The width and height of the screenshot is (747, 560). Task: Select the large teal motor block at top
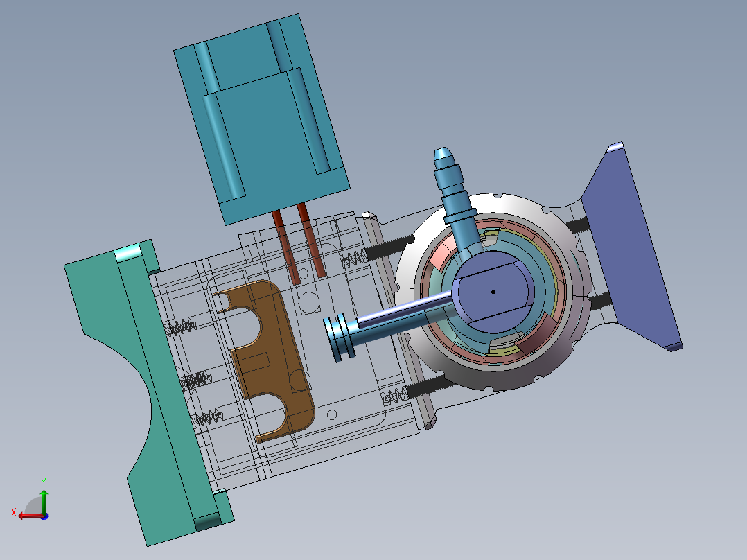[261, 119]
